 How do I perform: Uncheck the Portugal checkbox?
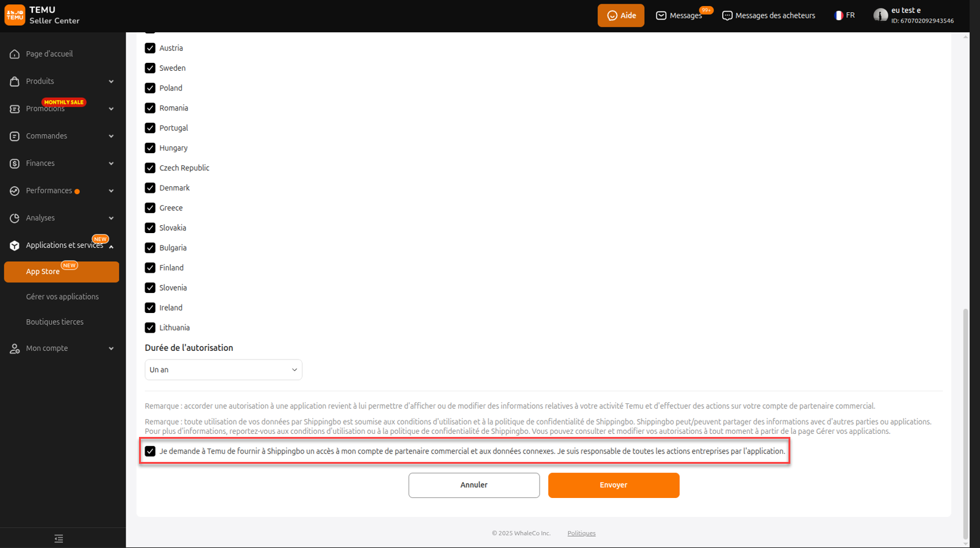click(x=150, y=128)
